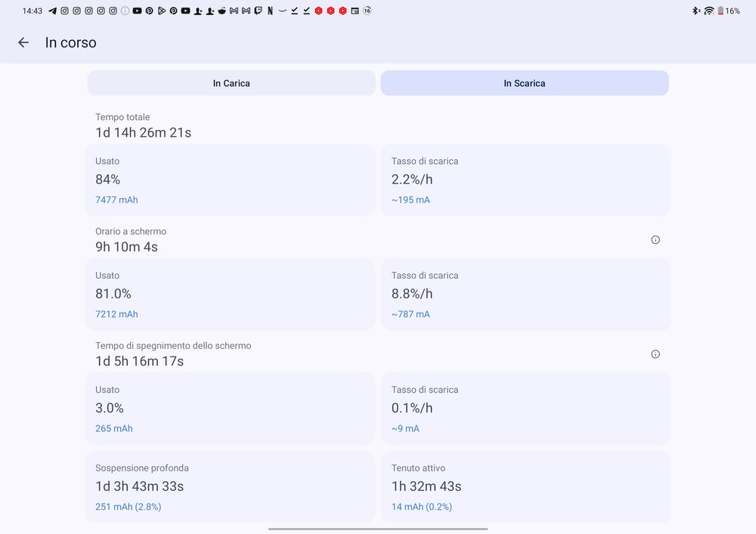Tap the Twitch notification icon
This screenshot has width=756, height=534.
pyautogui.click(x=258, y=11)
